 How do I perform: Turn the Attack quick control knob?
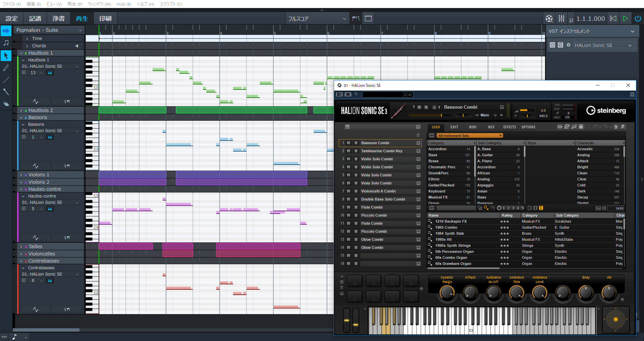(470, 293)
